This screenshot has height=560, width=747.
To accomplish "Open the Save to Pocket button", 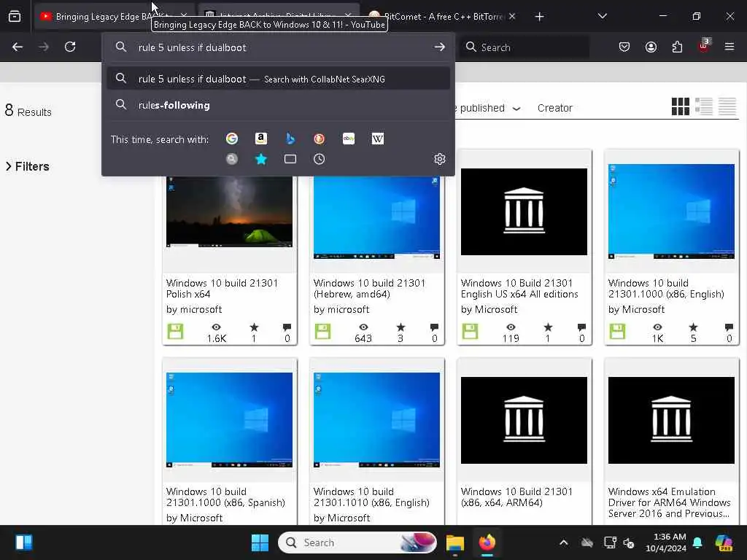I will (x=624, y=47).
